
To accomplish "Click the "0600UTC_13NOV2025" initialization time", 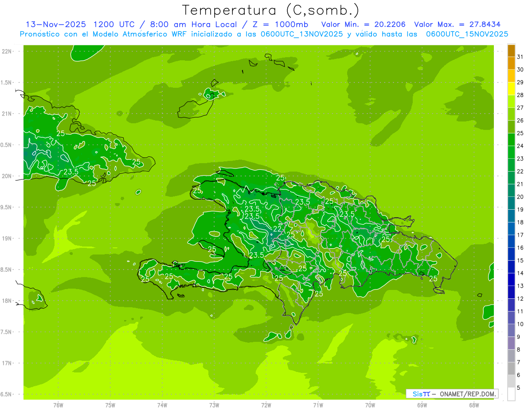I will click(301, 34).
